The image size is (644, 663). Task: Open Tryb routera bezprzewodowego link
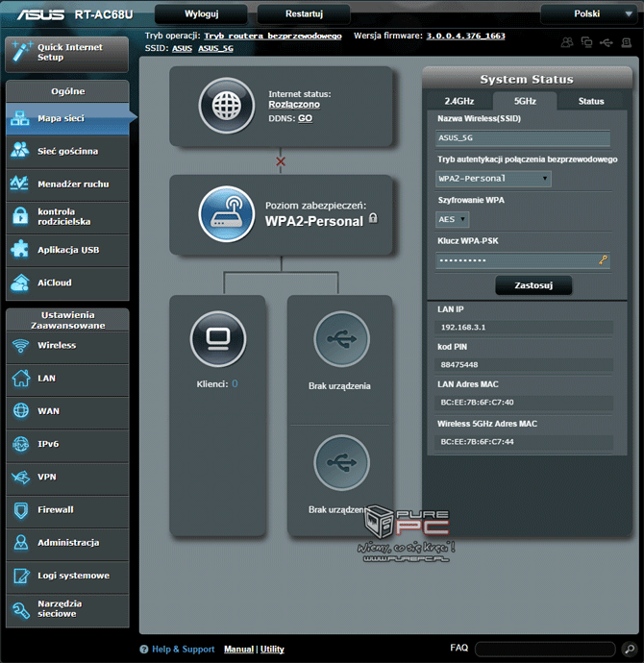click(273, 36)
